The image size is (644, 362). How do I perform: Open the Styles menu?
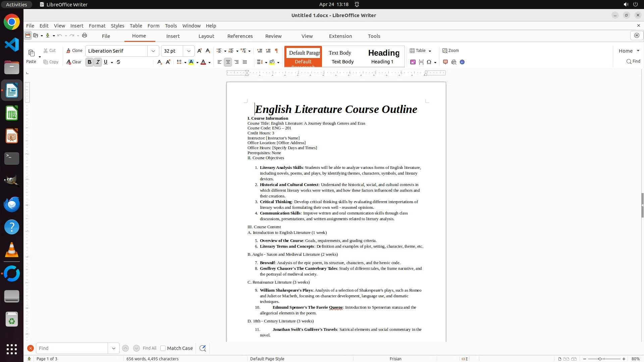click(x=117, y=26)
